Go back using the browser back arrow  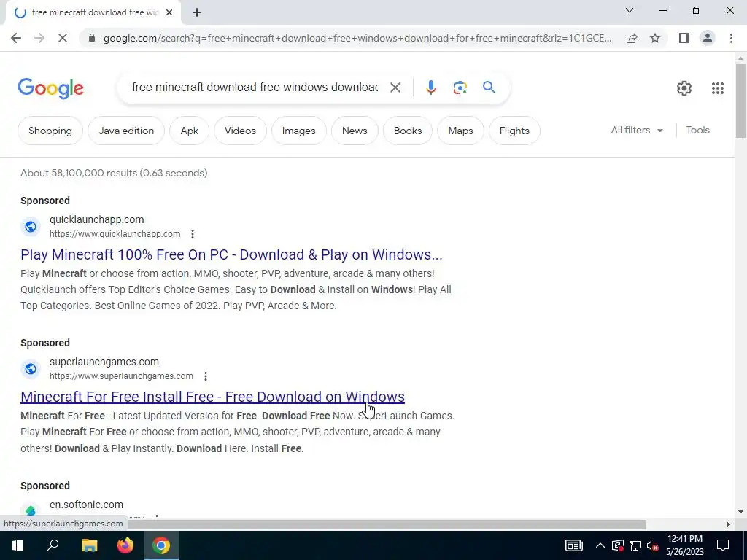point(16,38)
